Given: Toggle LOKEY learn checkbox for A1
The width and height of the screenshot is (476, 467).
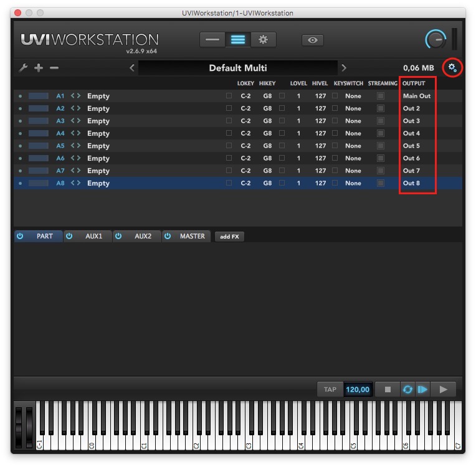Looking at the screenshot, I should click(x=229, y=96).
